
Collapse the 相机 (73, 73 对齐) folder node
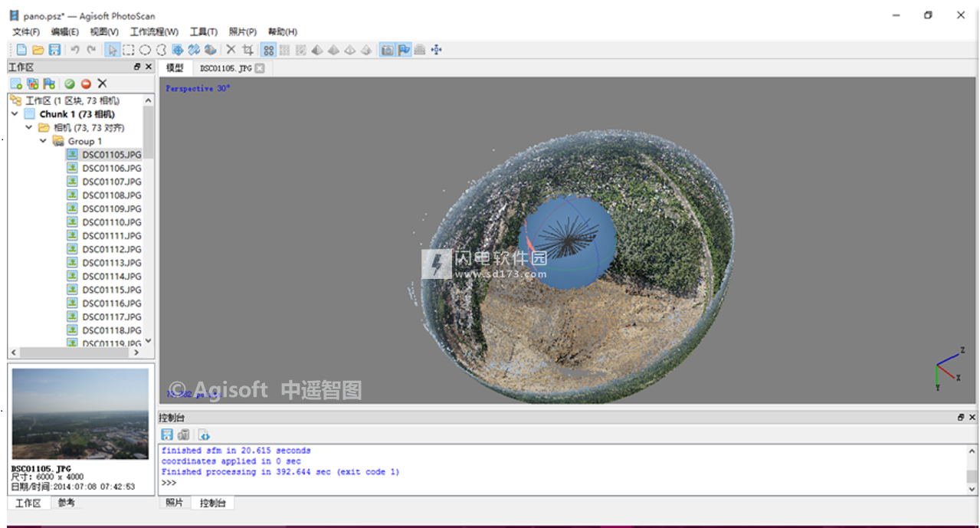(29, 127)
